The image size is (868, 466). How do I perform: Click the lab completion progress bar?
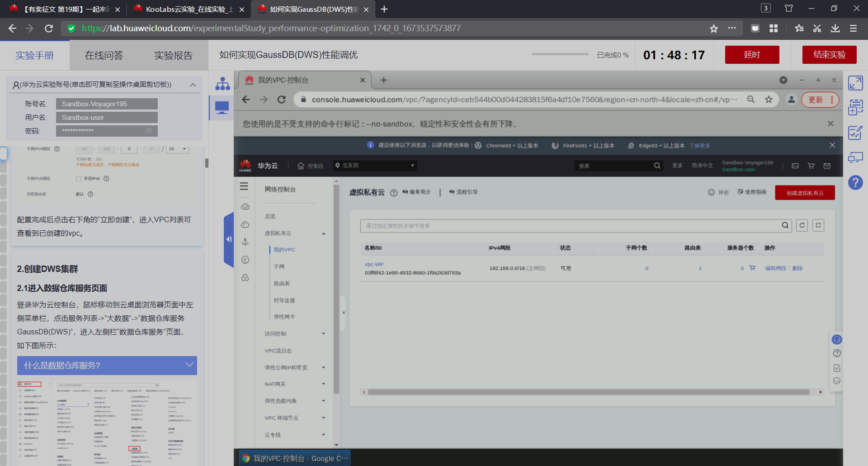coord(560,54)
